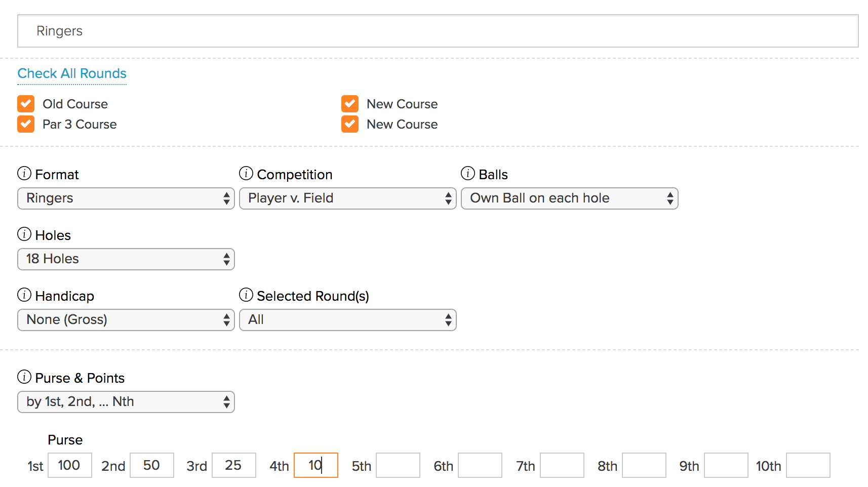Expand the 18 Holes selector
The height and width of the screenshot is (487, 868).
126,259
